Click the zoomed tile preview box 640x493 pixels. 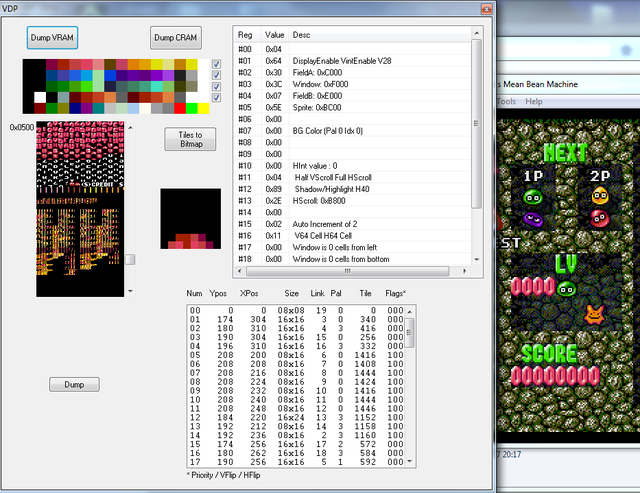191,219
